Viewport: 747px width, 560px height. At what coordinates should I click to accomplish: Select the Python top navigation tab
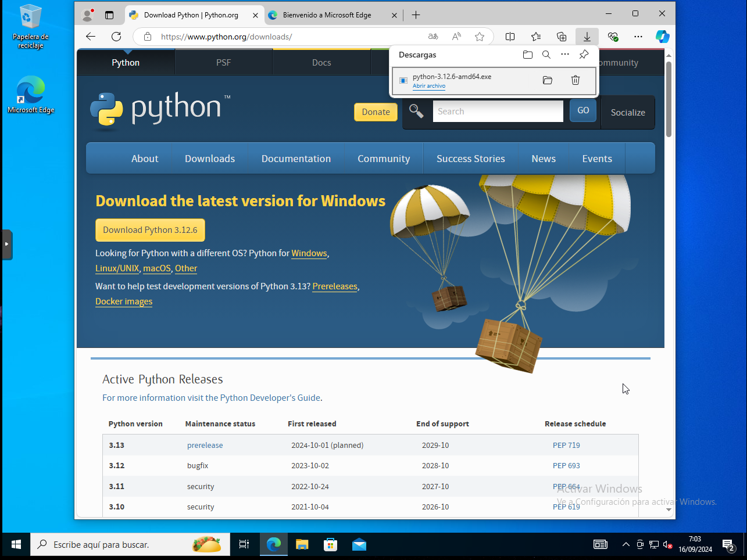coord(126,63)
